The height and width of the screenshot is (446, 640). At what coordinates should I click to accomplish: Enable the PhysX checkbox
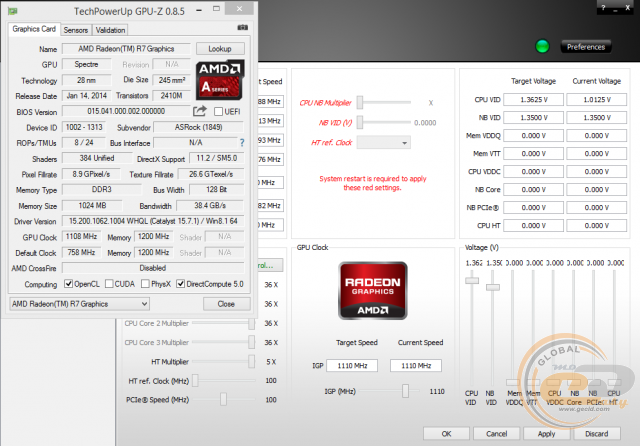[145, 284]
